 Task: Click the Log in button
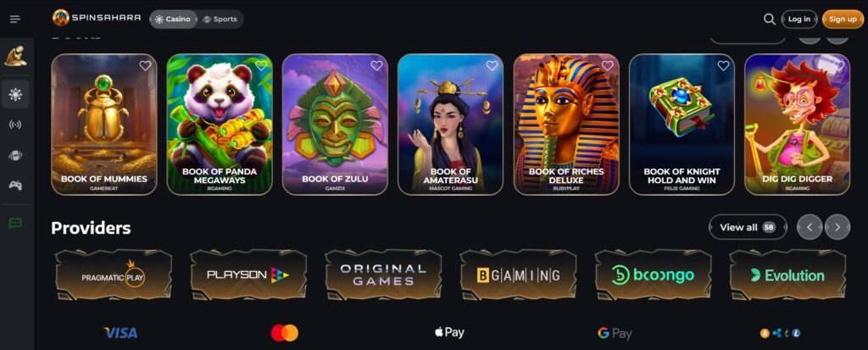coord(798,19)
